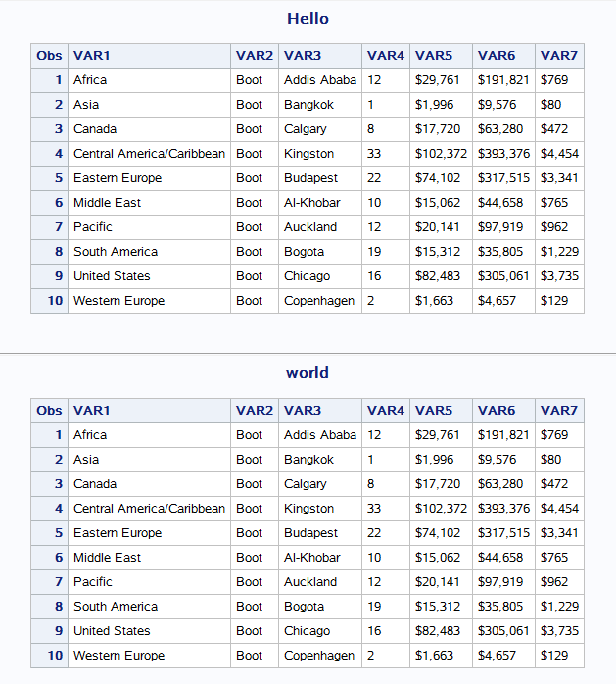The image size is (616, 684).
Task: Click the Obs header in the world table
Action: pos(49,411)
